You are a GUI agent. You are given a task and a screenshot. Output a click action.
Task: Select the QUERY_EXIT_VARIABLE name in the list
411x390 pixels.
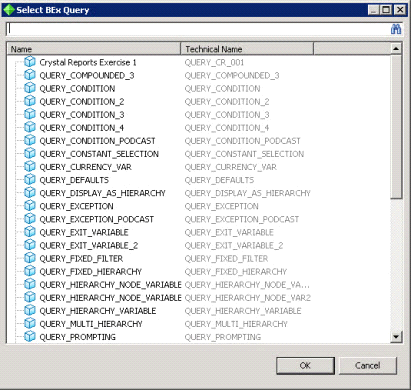[84, 232]
